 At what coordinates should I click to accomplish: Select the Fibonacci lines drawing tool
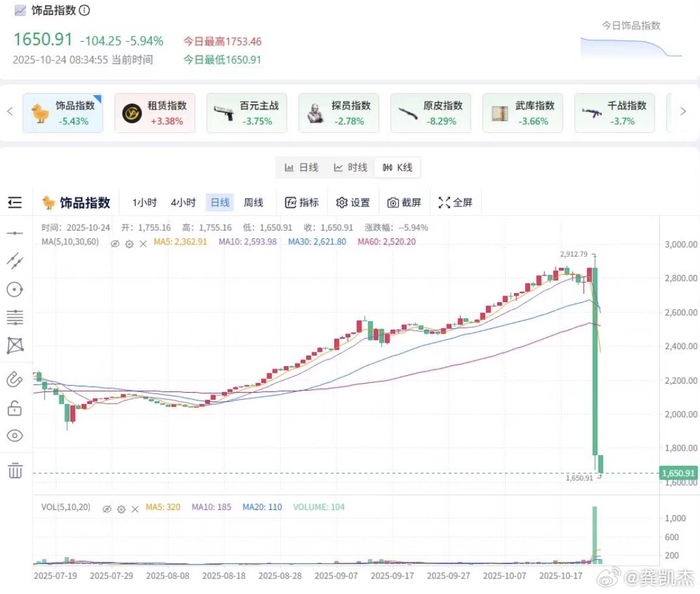point(15,319)
